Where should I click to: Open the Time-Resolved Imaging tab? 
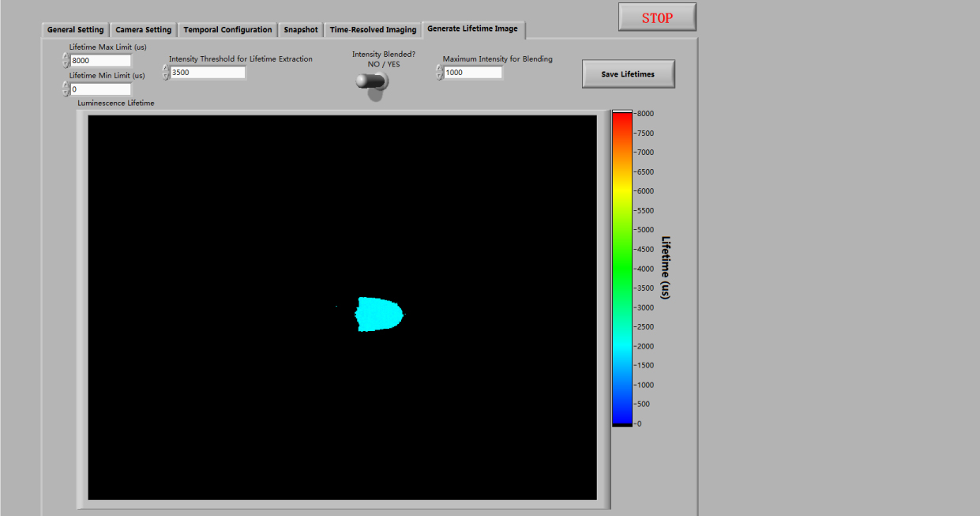pyautogui.click(x=373, y=30)
